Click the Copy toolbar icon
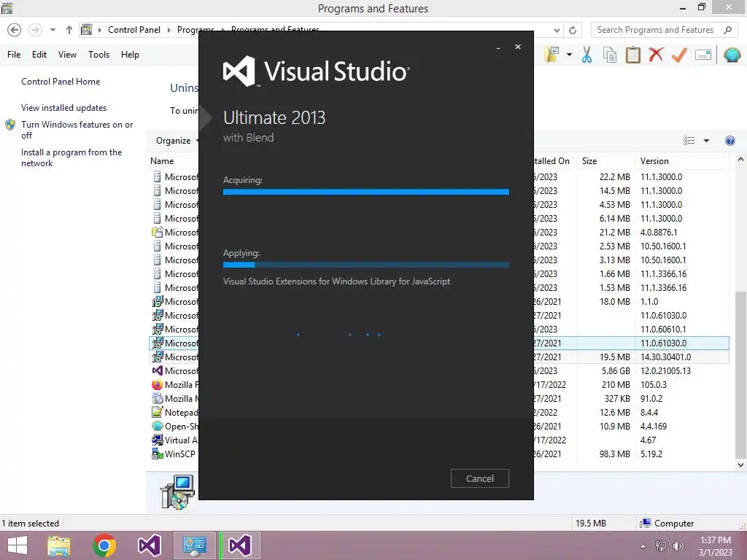The height and width of the screenshot is (560, 747). [610, 55]
